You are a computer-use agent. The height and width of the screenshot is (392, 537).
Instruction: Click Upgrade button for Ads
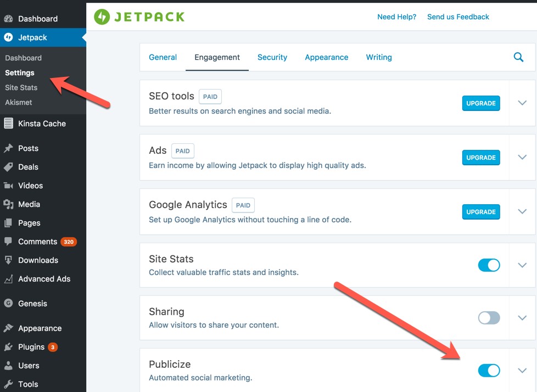coord(481,158)
